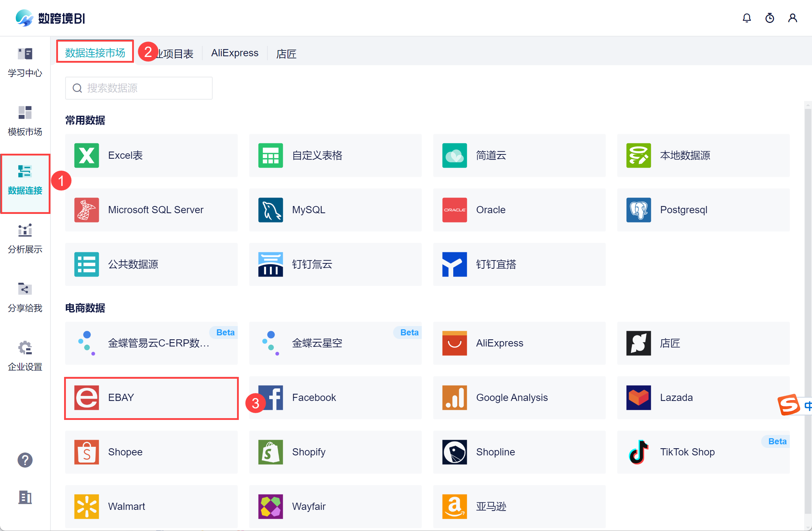
Task: Choose the TikTok Shop connector
Action: (703, 452)
